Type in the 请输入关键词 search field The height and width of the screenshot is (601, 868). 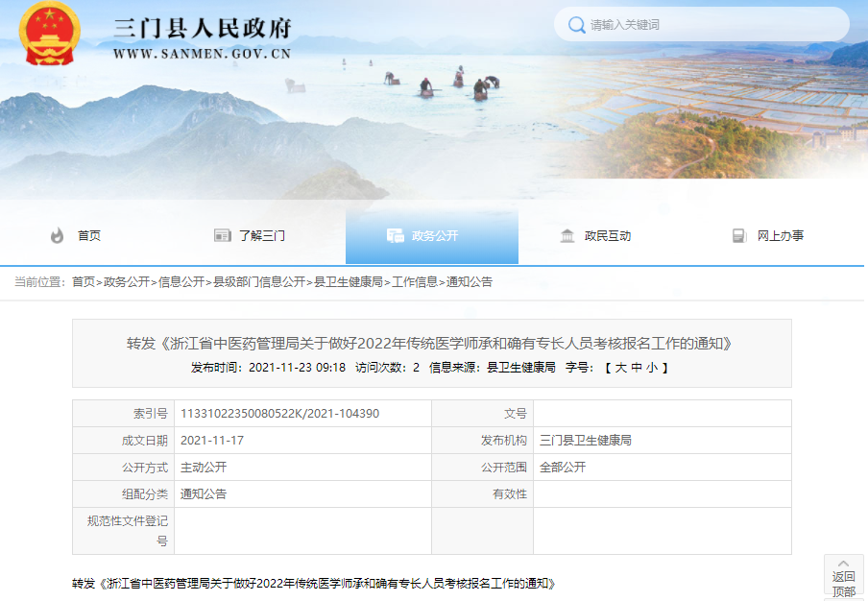click(x=711, y=25)
